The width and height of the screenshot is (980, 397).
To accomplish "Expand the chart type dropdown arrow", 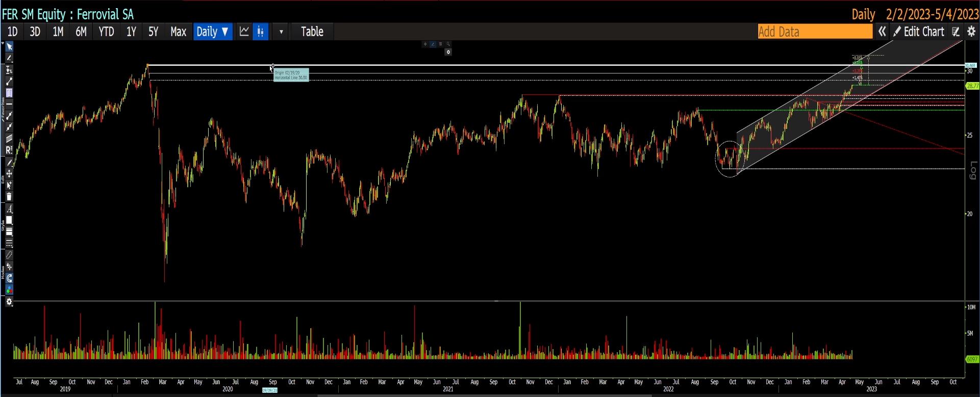I will (281, 32).
